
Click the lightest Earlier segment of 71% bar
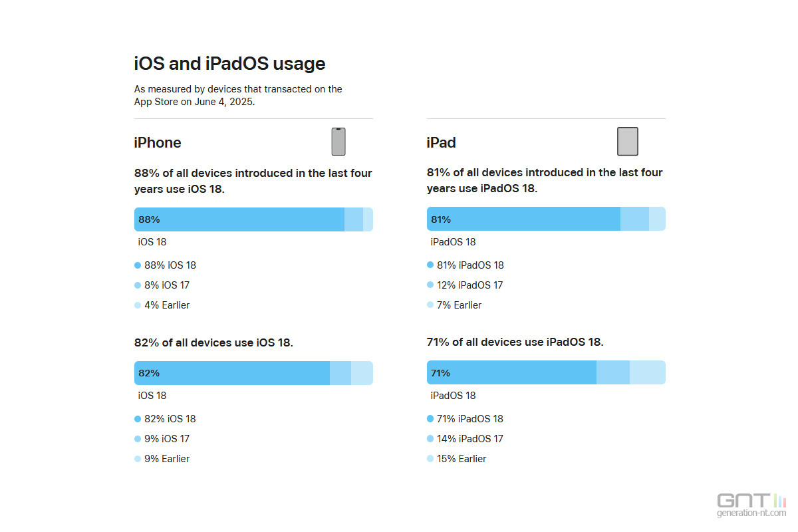pos(648,372)
